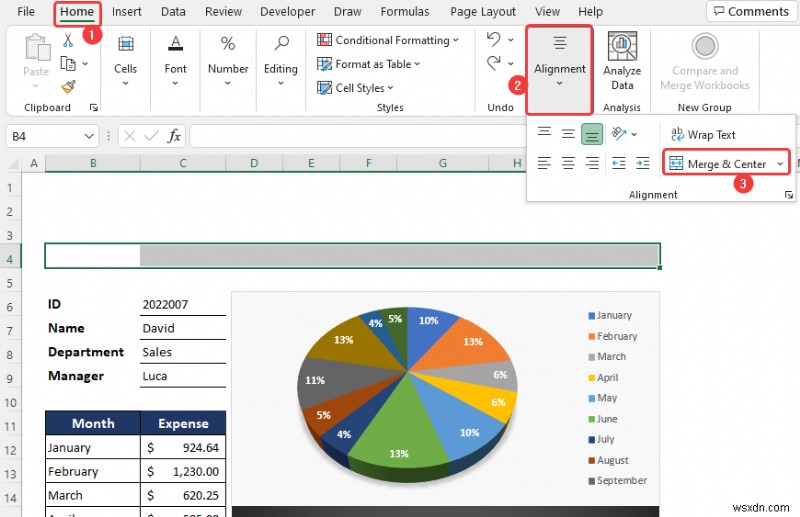800x517 pixels.
Task: Click the Insert Function fx icon
Action: coord(174,136)
